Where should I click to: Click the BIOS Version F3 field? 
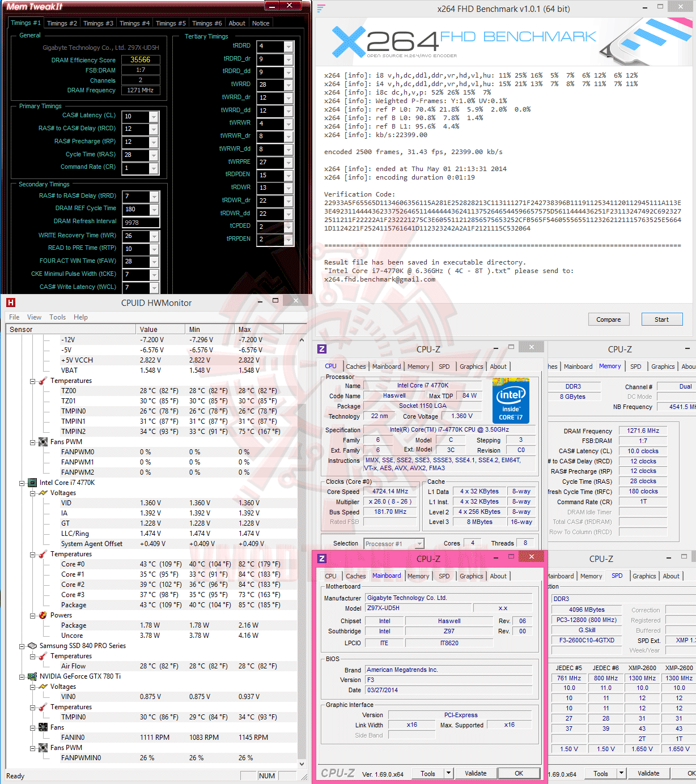(x=449, y=680)
